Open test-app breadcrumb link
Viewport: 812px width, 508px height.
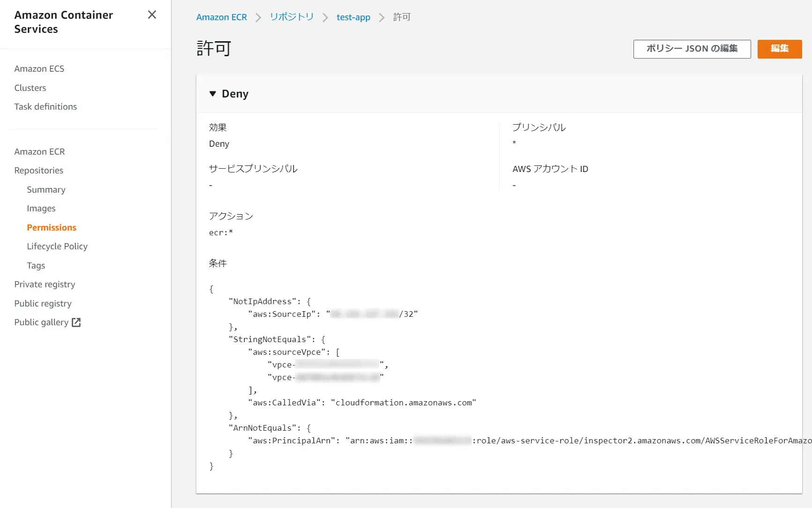[x=353, y=17]
